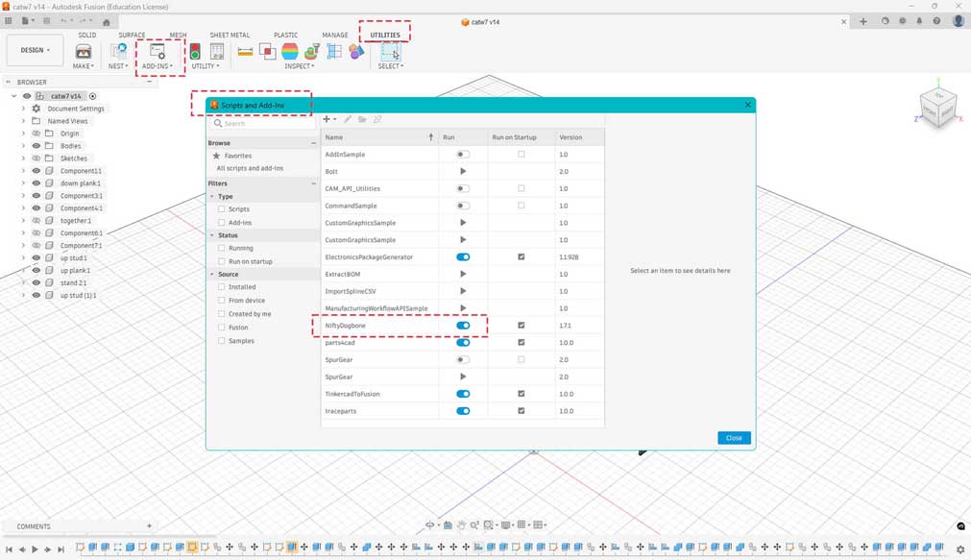
Task: Open the SELECT dropdown menu
Action: (x=390, y=66)
